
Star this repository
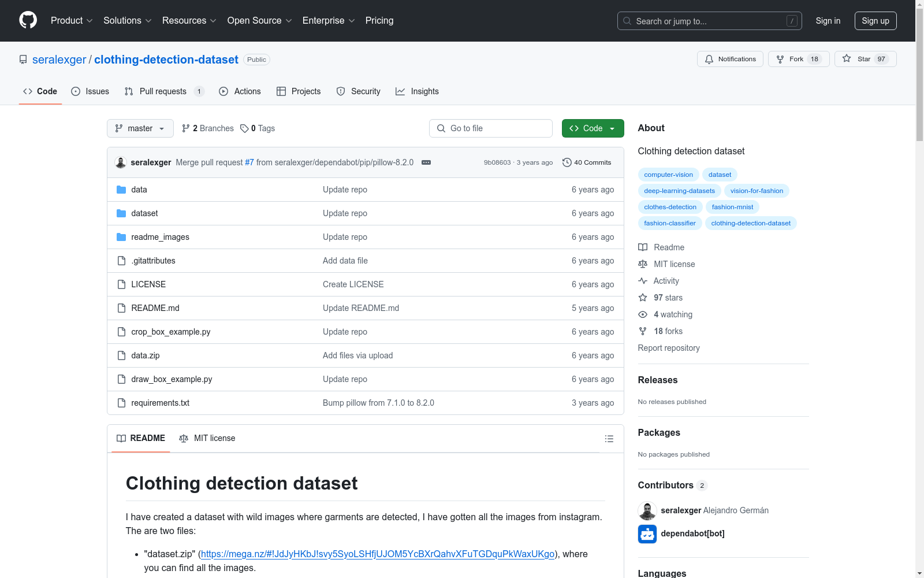866,59
